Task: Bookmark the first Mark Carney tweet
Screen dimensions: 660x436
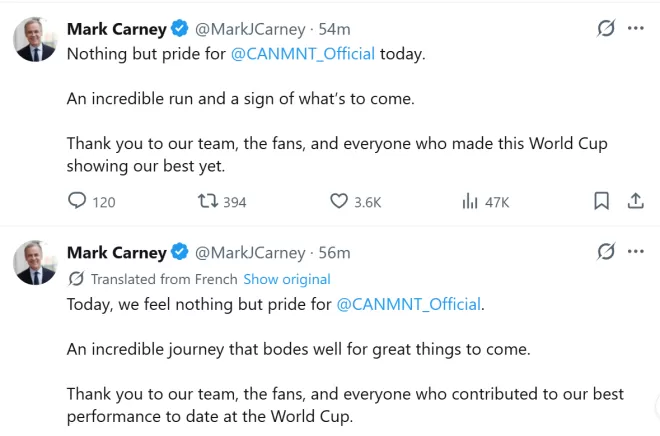Action: pyautogui.click(x=601, y=201)
